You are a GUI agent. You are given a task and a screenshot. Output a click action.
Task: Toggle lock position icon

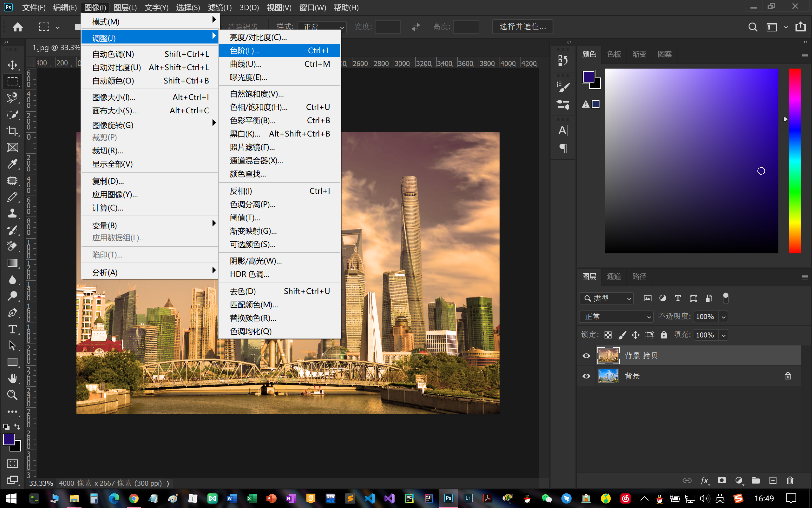tap(636, 335)
